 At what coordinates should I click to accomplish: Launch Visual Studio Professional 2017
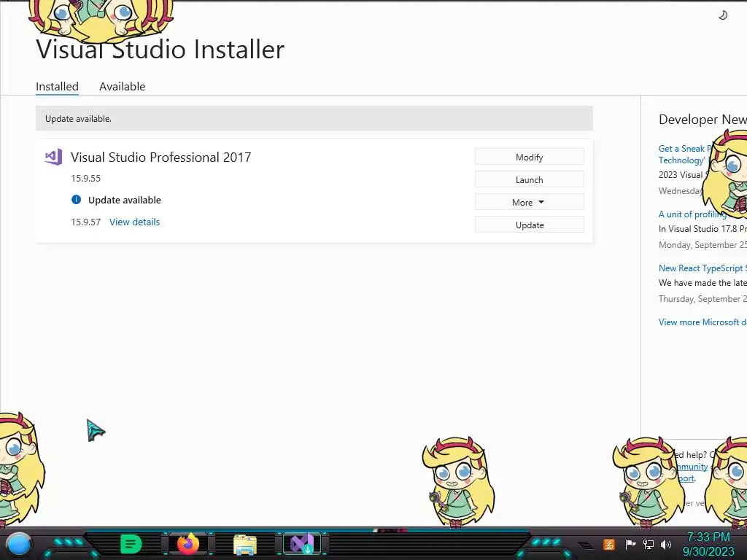(530, 179)
